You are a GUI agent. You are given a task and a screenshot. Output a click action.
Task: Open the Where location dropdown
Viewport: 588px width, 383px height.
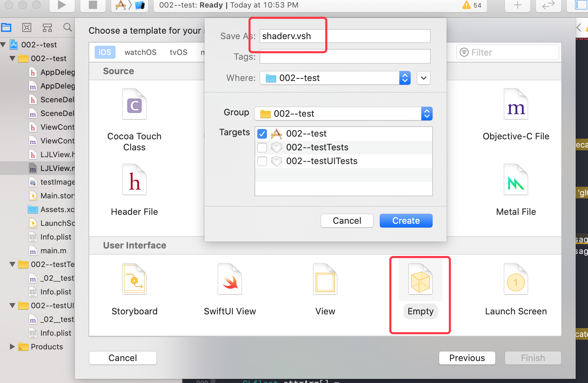[335, 78]
